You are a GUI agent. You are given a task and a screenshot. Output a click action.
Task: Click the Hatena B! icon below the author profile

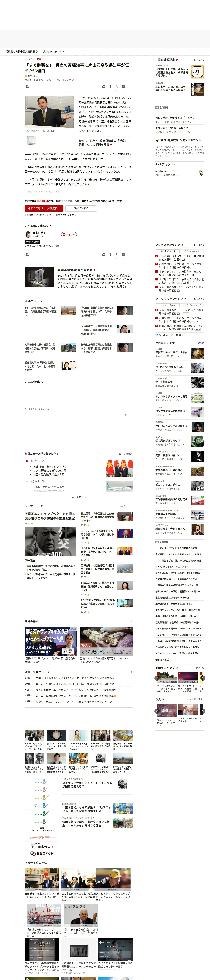point(123,255)
